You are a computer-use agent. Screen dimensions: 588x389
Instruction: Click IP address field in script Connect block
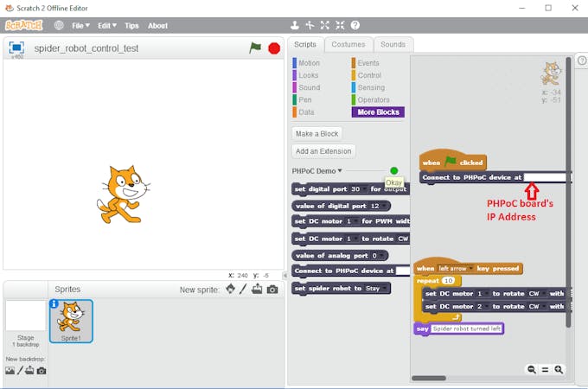coord(545,177)
